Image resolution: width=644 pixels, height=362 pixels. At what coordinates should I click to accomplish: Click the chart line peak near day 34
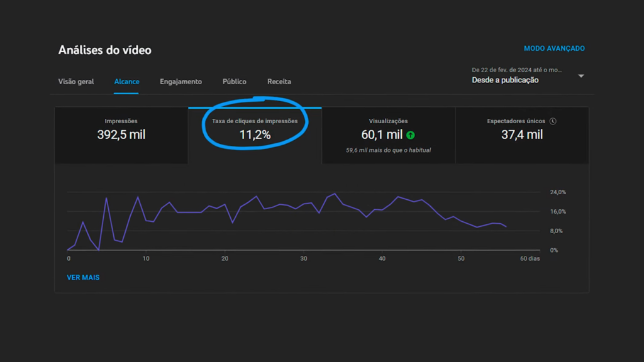click(335, 194)
